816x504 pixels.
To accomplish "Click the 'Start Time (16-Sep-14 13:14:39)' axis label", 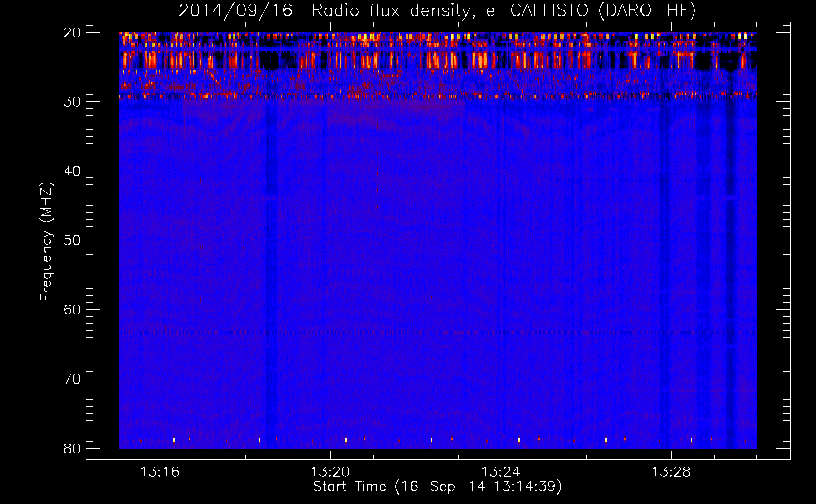I will 437,487.
